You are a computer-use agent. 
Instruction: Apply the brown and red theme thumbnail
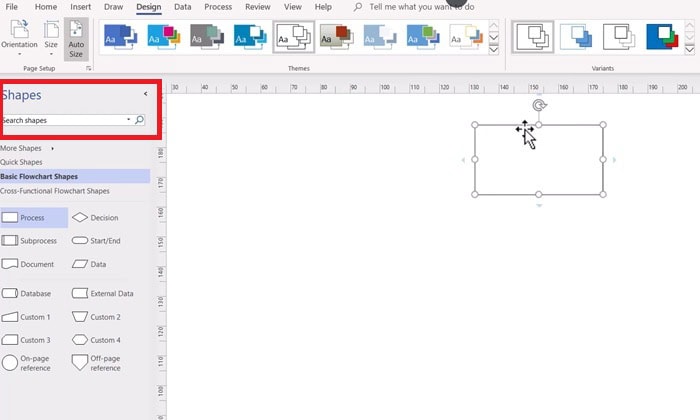pos(337,37)
